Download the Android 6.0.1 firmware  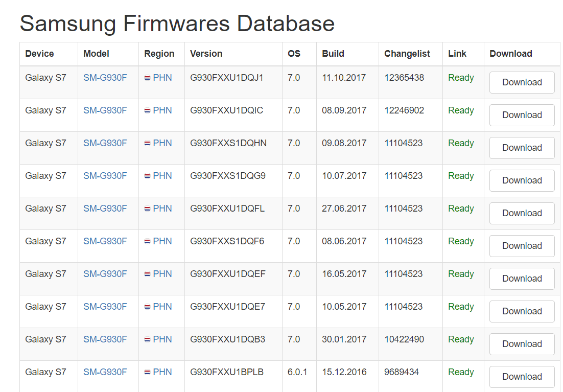(522, 377)
